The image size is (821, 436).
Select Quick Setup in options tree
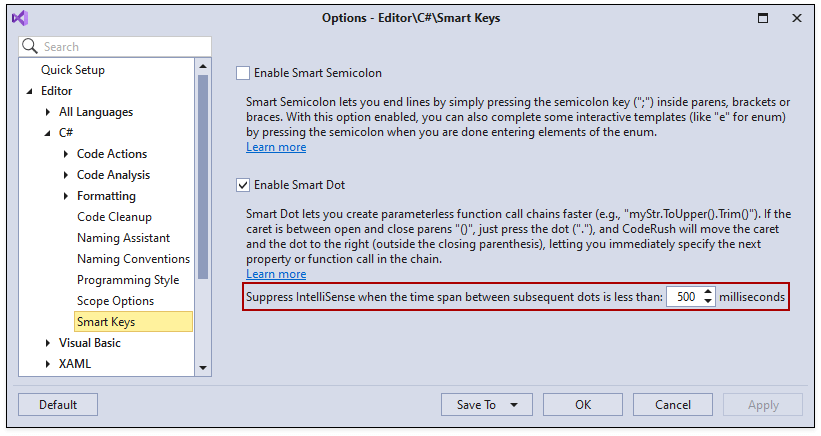tap(73, 70)
